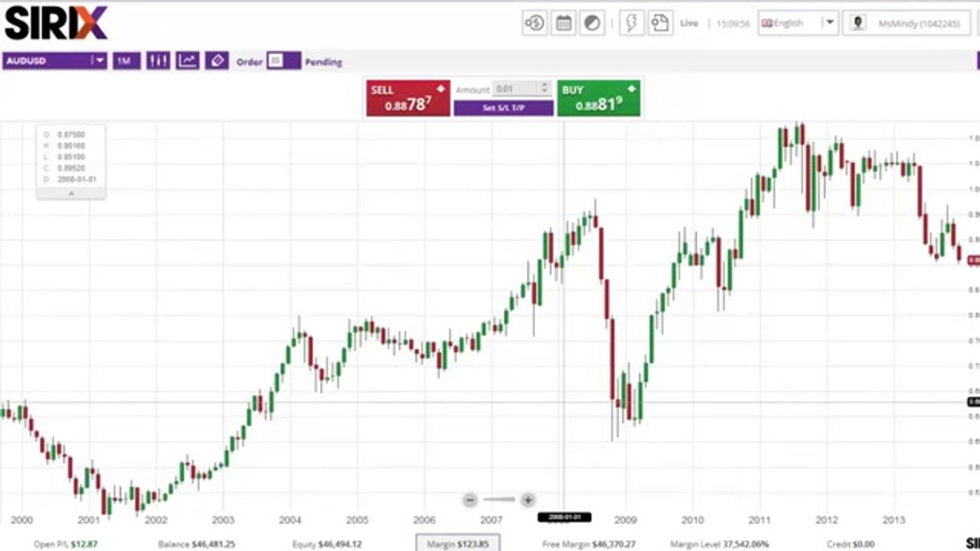Click the 2004 year axis label

289,520
